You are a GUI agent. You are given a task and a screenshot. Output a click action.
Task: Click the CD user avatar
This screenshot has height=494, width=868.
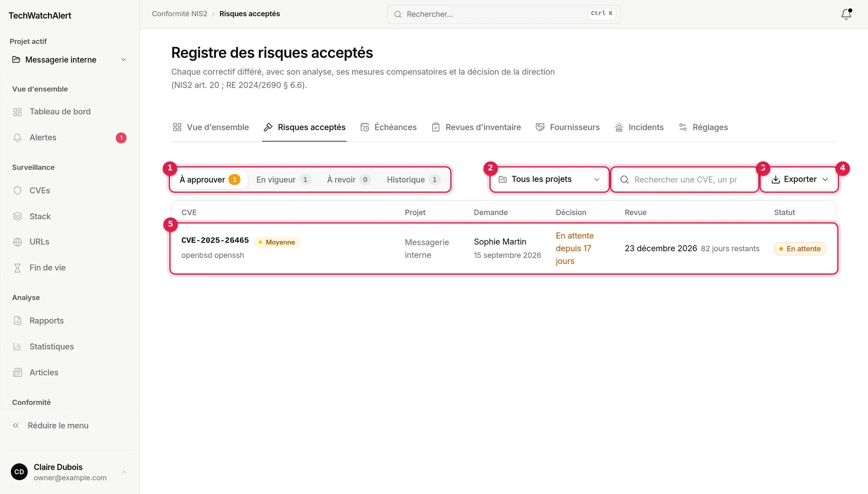(19, 472)
